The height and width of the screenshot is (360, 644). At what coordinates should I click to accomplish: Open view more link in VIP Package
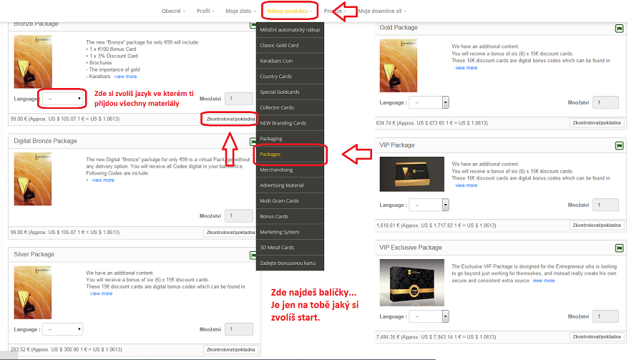point(466,185)
